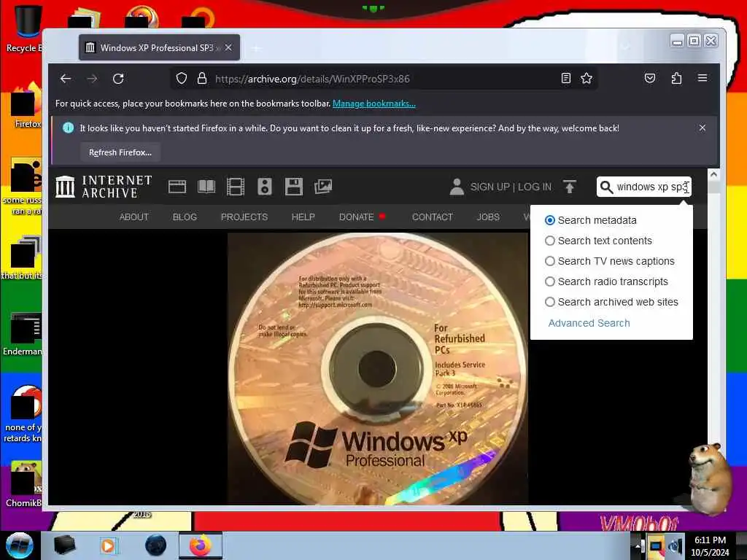This screenshot has width=747, height=560.
Task: Close the Windows XP Professional SP3 tab
Action: [x=228, y=47]
